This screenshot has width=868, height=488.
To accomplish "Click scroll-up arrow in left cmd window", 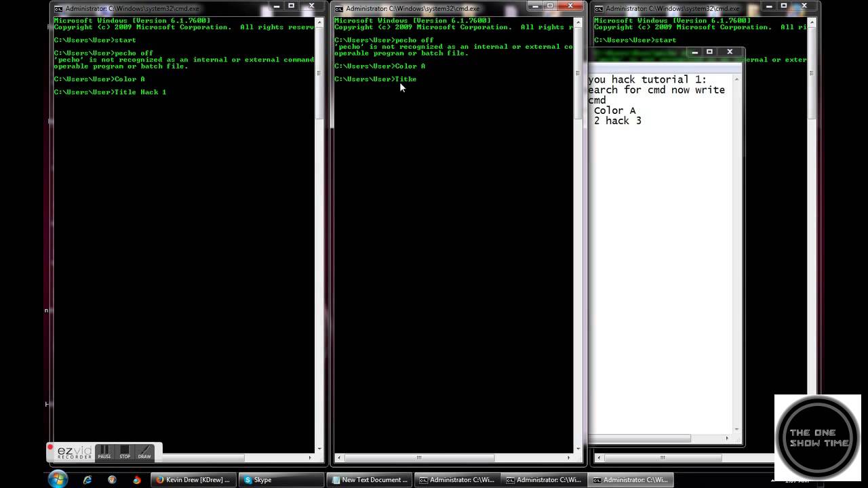I will (x=319, y=22).
